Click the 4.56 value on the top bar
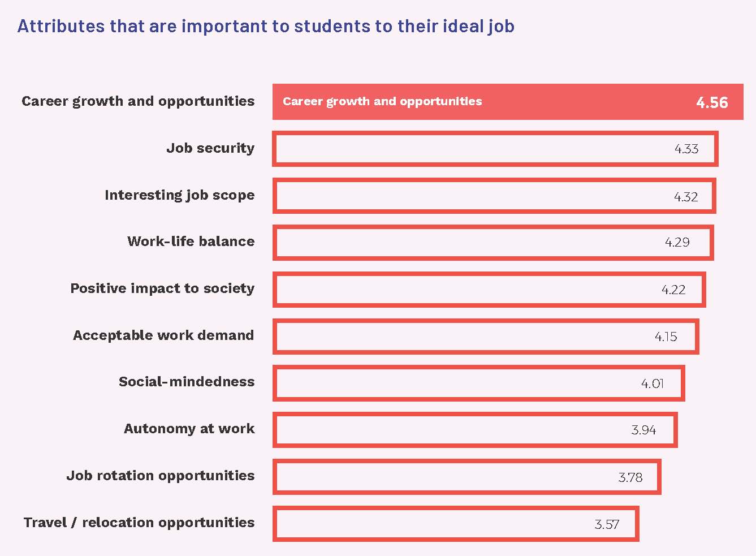This screenshot has height=556, width=756. [x=712, y=102]
